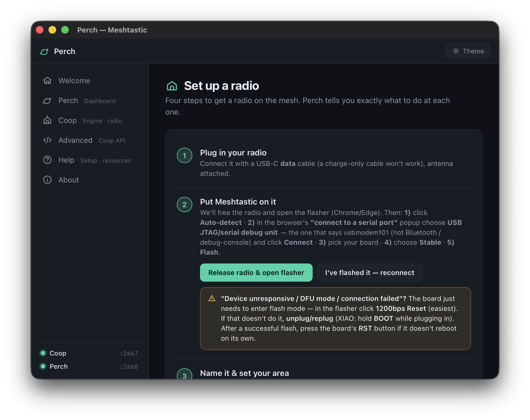Open the Welcome page
The height and width of the screenshot is (420, 530).
(90, 80)
